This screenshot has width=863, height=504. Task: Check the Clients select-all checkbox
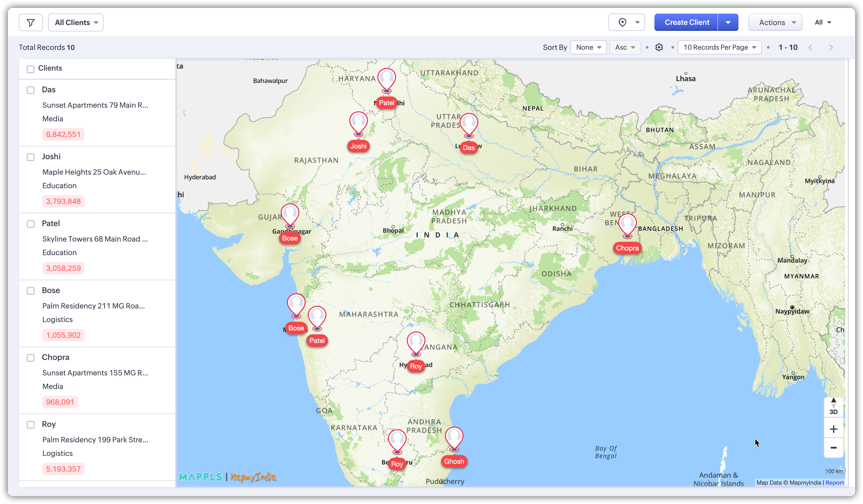(x=30, y=69)
